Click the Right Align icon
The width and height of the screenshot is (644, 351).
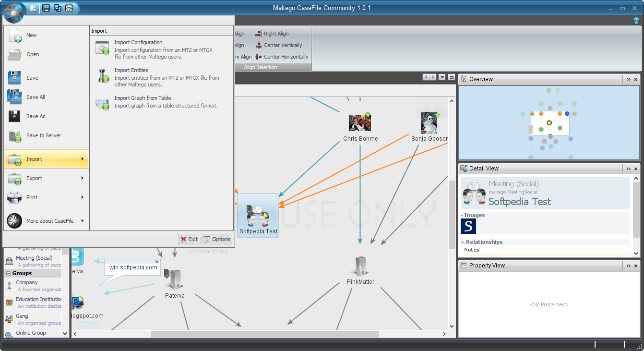pos(259,34)
